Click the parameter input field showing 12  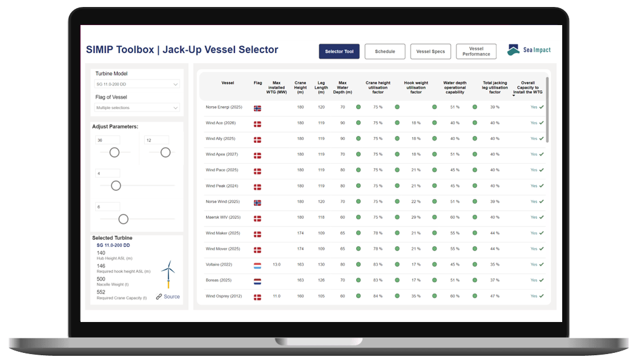[156, 140]
